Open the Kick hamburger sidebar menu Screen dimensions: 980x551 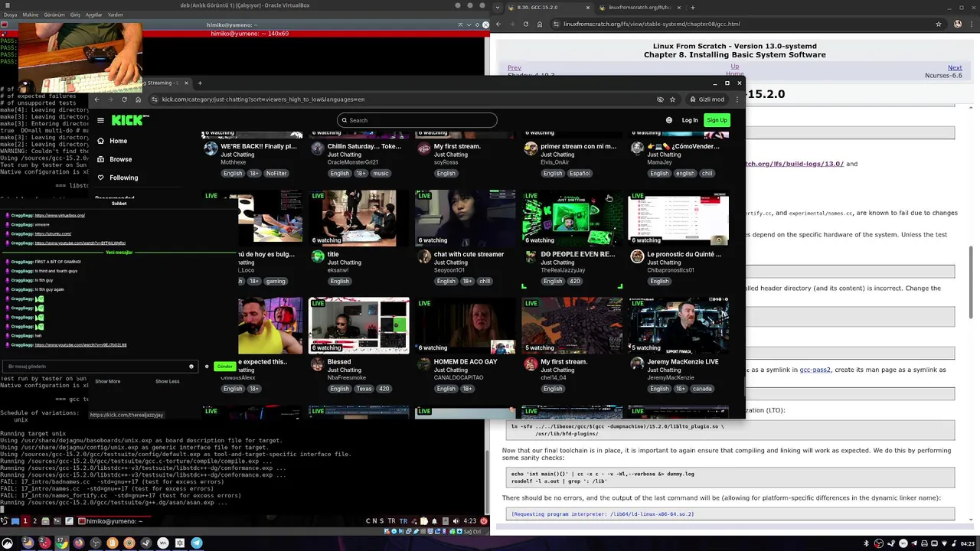[x=100, y=120]
